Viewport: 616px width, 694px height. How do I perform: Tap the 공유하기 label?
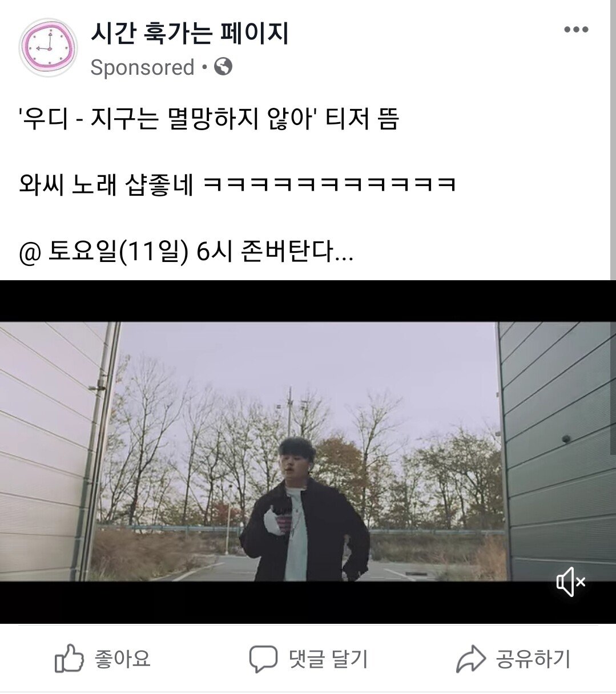[533, 659]
